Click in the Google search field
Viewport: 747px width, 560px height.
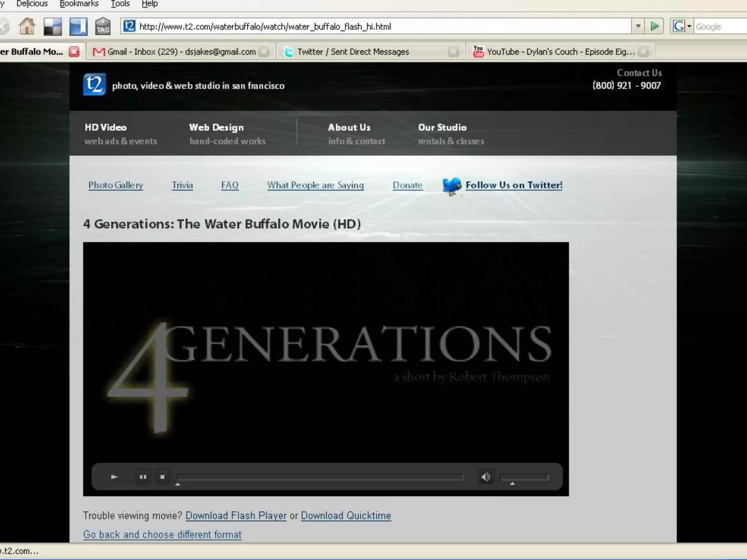click(720, 27)
